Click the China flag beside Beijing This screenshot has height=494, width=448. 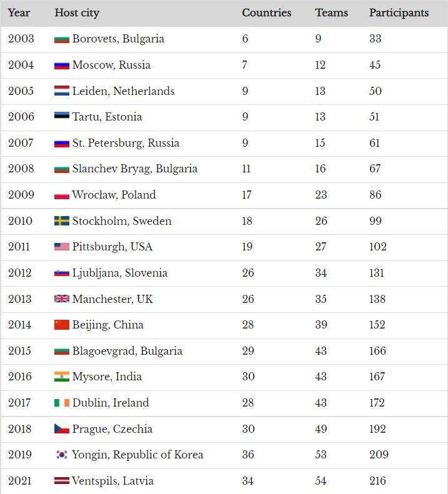tap(62, 325)
